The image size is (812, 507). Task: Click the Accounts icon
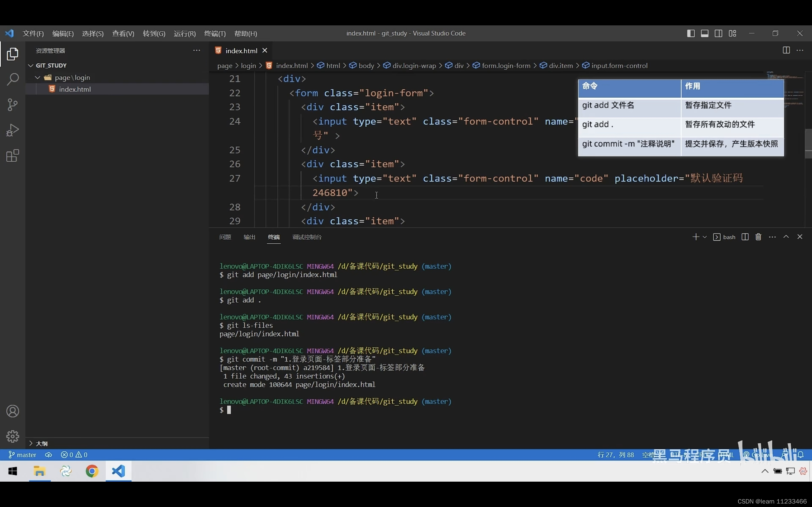(x=12, y=411)
